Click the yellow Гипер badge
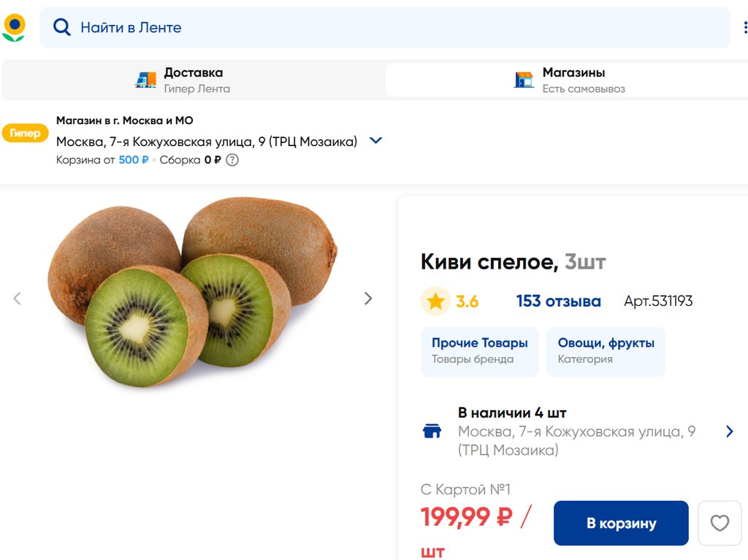Image resolution: width=748 pixels, height=560 pixels. 25,134
